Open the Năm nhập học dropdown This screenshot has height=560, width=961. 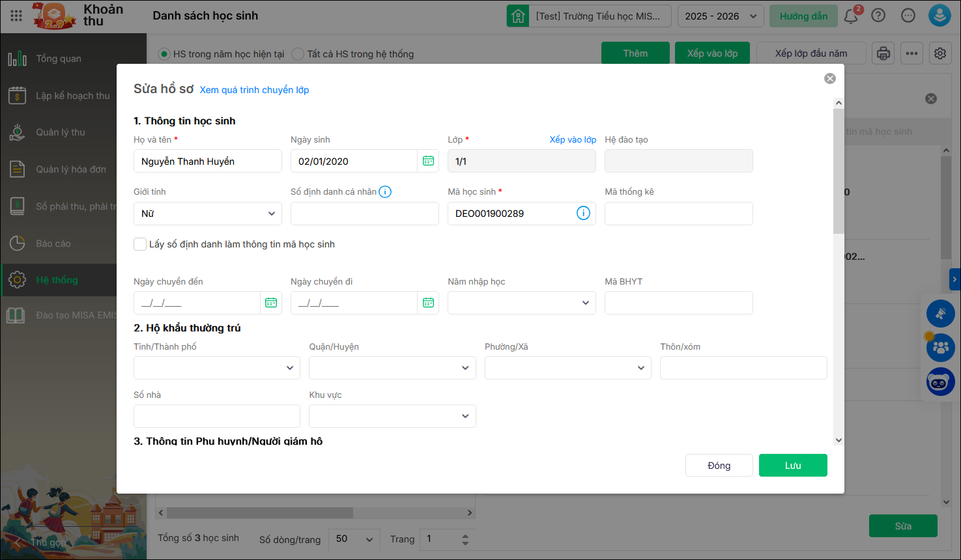coord(521,303)
